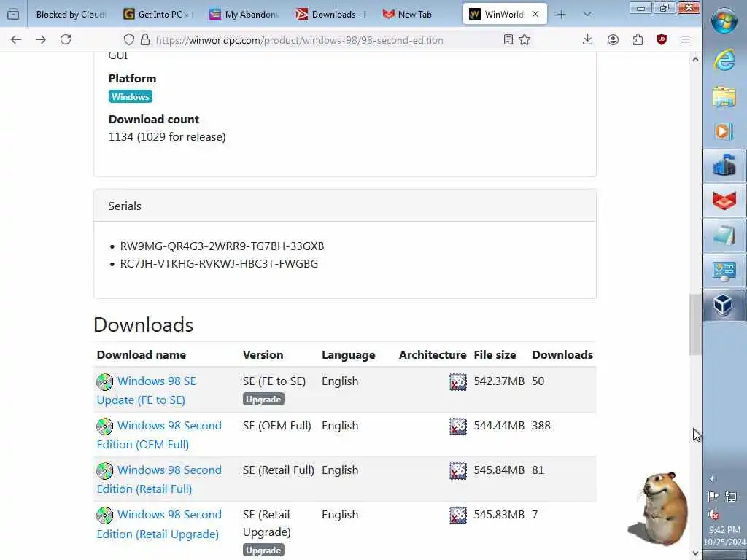Open Windows 98 Second Edition (OEM Full) link
This screenshot has width=747, height=560.
pos(159,435)
